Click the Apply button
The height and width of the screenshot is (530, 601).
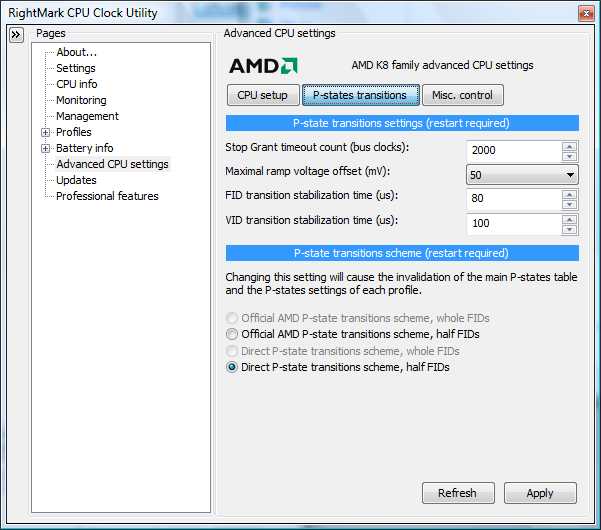click(540, 493)
